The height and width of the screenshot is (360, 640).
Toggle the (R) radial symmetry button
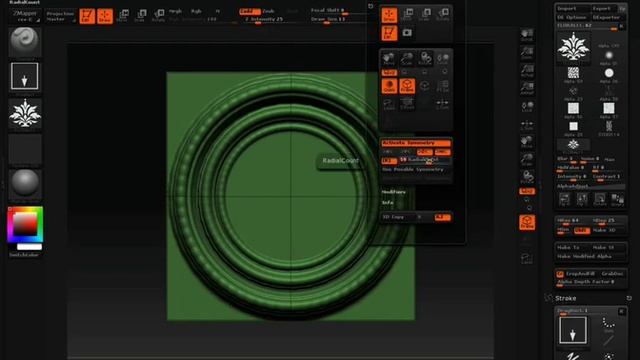click(389, 160)
